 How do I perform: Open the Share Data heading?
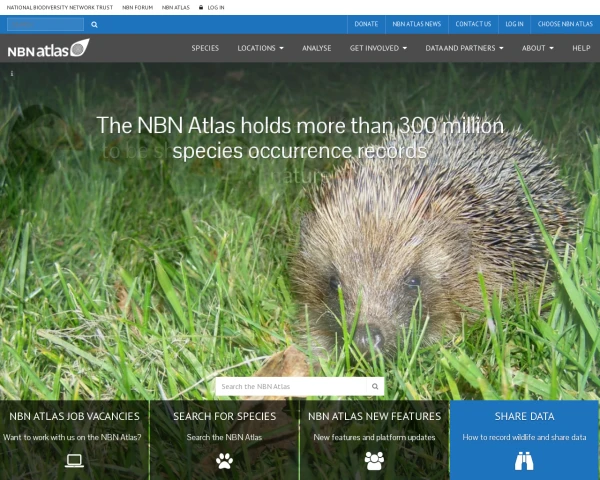click(x=524, y=416)
